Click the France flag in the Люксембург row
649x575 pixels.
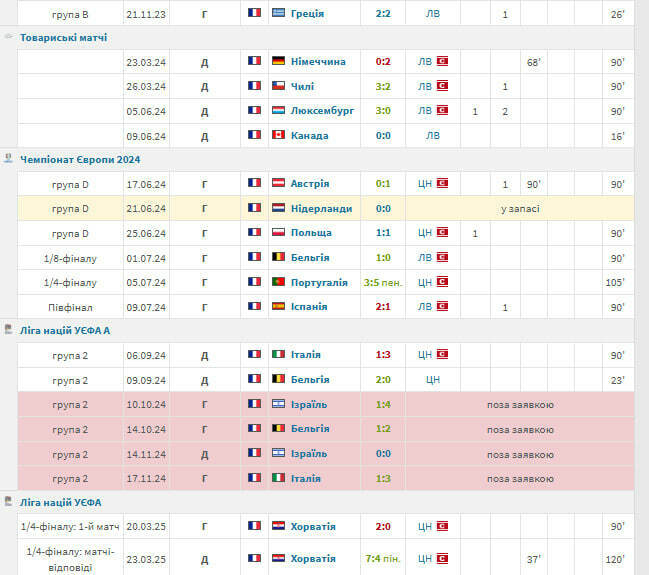pyautogui.click(x=254, y=110)
